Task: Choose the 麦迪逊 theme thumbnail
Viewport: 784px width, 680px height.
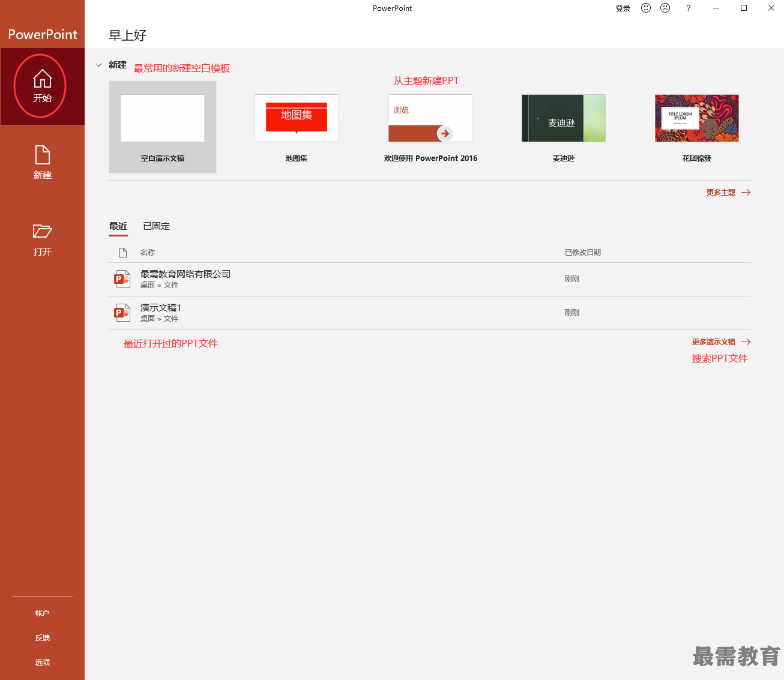Action: point(564,118)
